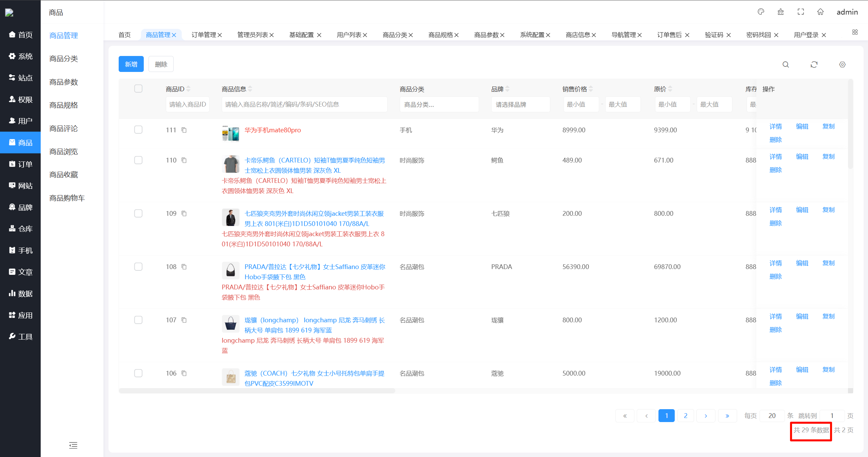
Task: Close the 订单管理 tab
Action: [220, 35]
